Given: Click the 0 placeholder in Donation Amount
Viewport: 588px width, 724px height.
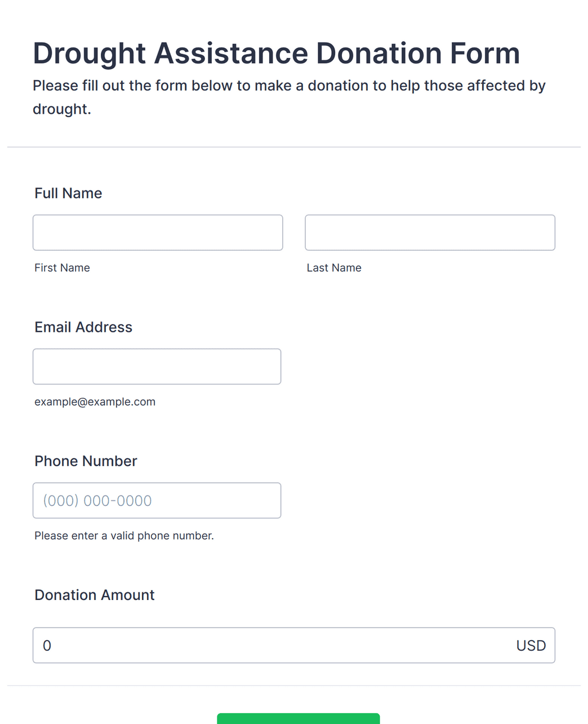Looking at the screenshot, I should point(47,646).
